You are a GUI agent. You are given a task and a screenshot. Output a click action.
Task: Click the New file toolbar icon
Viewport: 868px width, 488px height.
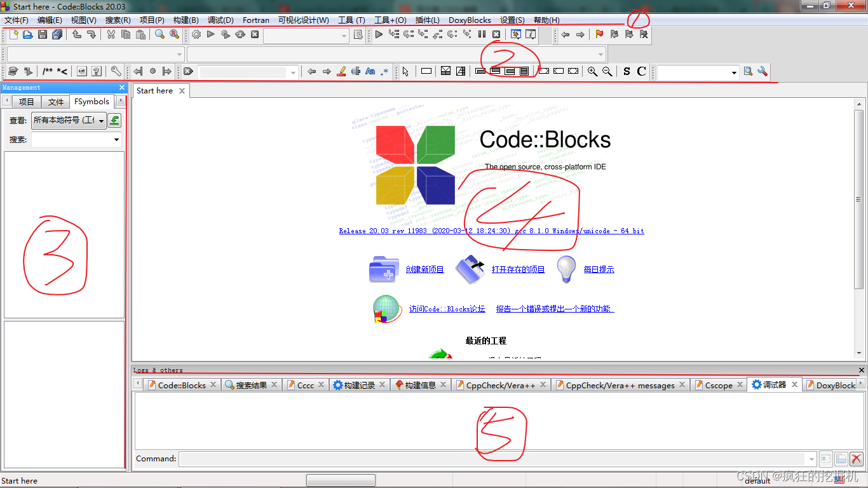[13, 34]
